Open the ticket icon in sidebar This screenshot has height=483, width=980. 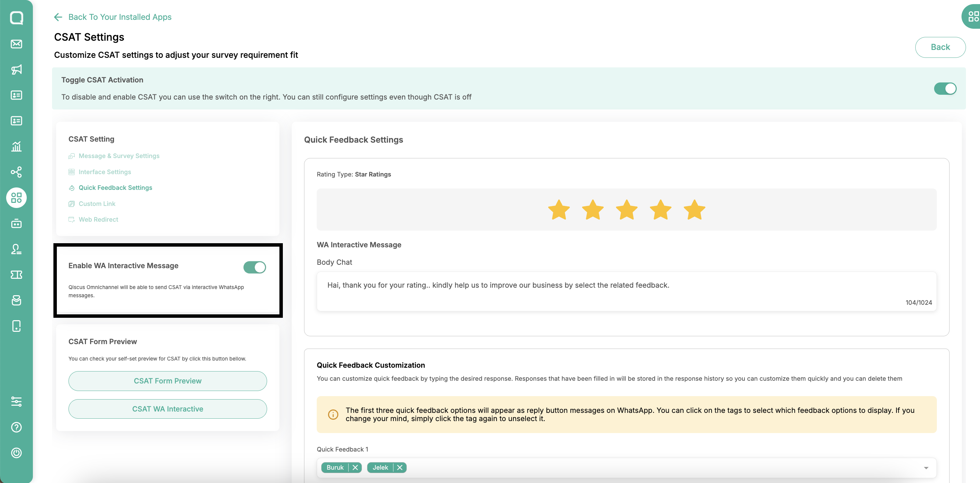coord(16,275)
